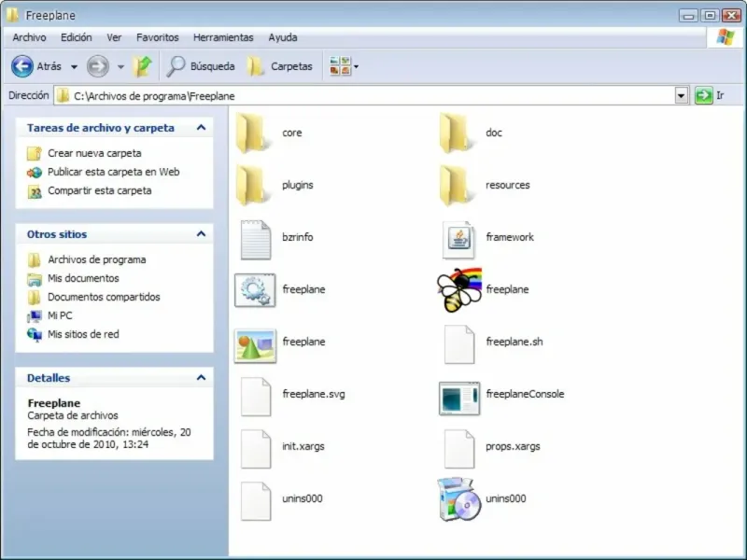Open the core folder icon
This screenshot has height=560, width=747.
252,133
